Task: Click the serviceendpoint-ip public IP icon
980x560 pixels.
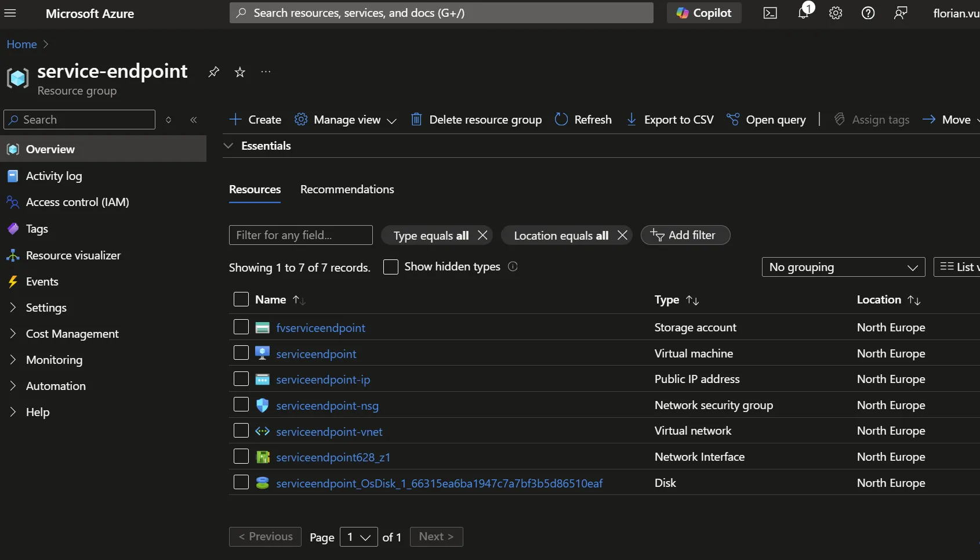Action: point(262,380)
